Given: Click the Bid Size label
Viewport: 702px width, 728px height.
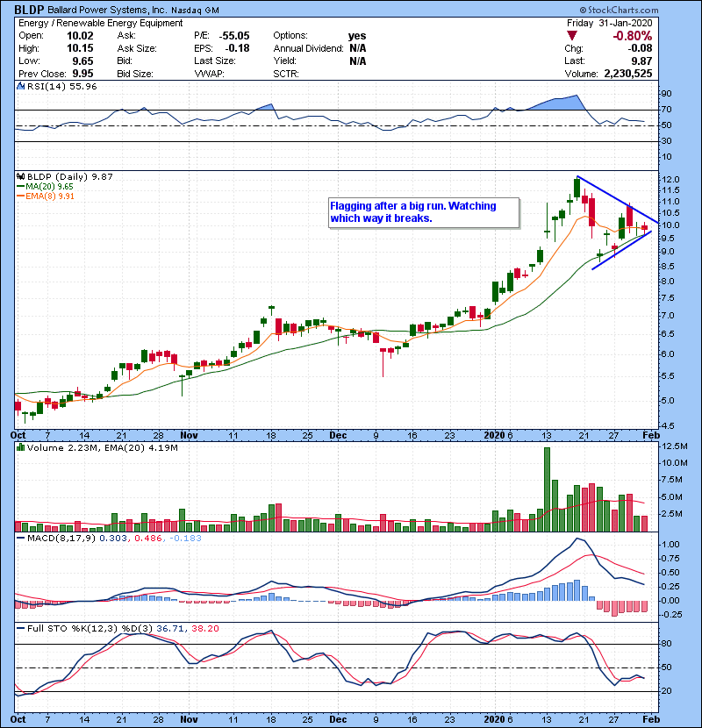Looking at the screenshot, I should 135,74.
